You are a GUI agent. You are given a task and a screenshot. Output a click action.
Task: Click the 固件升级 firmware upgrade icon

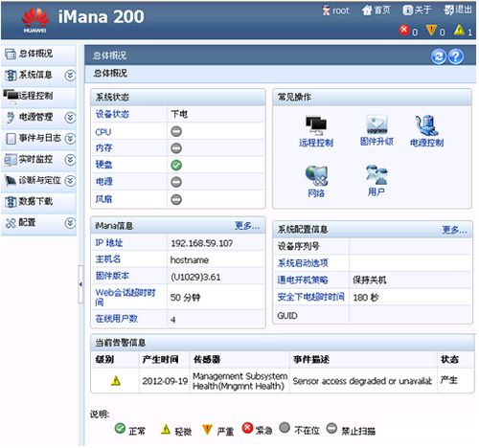click(376, 124)
